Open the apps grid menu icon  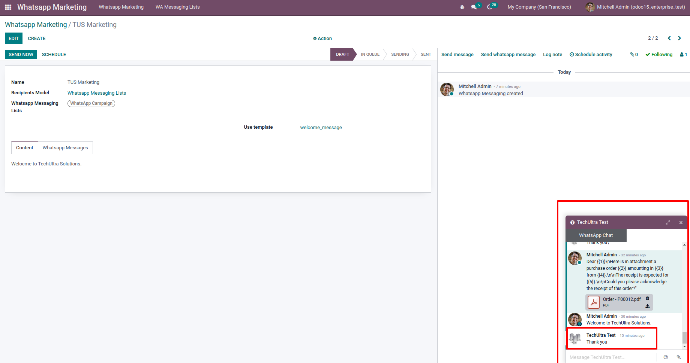(8, 7)
